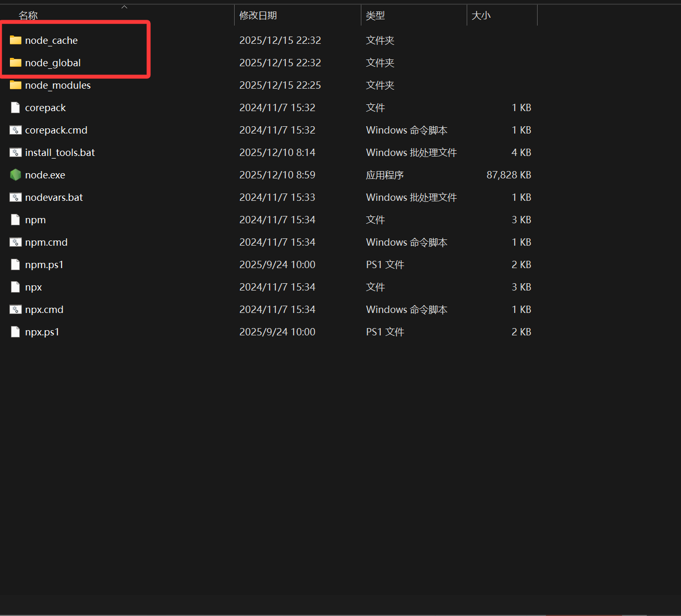Click the nodevars.bat file icon
The width and height of the screenshot is (681, 616).
pos(16,197)
